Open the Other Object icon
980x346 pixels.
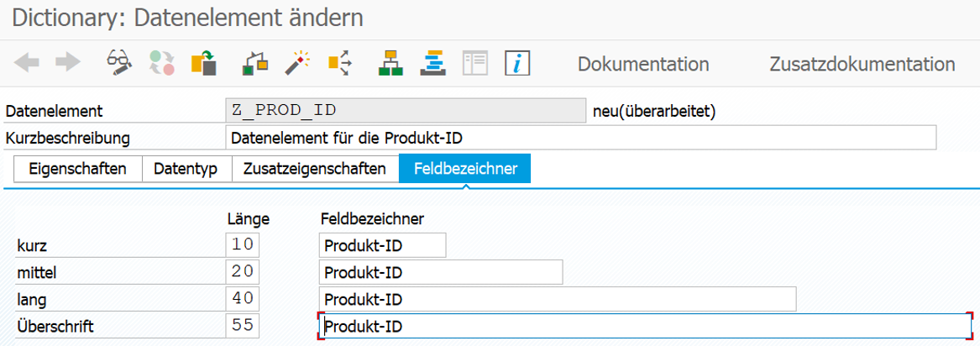204,63
